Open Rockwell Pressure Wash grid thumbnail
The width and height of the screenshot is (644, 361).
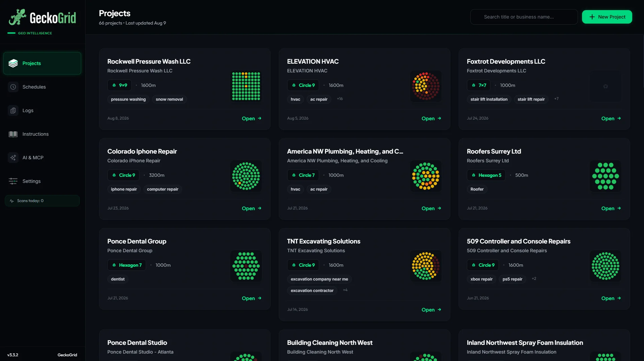[x=246, y=86]
